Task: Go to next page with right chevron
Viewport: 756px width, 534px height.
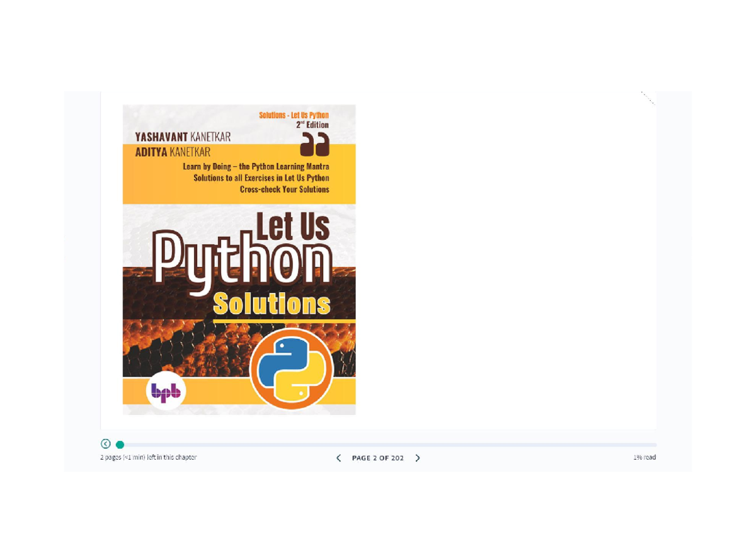Action: pyautogui.click(x=418, y=458)
